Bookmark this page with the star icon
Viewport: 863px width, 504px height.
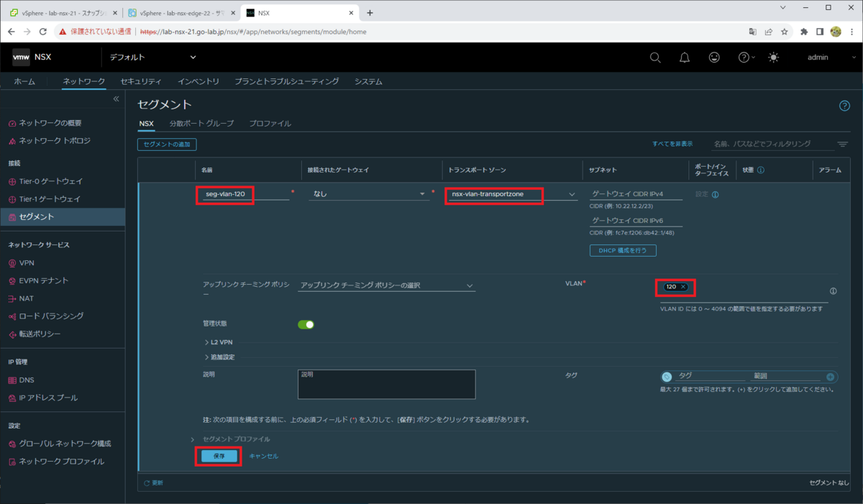785,32
